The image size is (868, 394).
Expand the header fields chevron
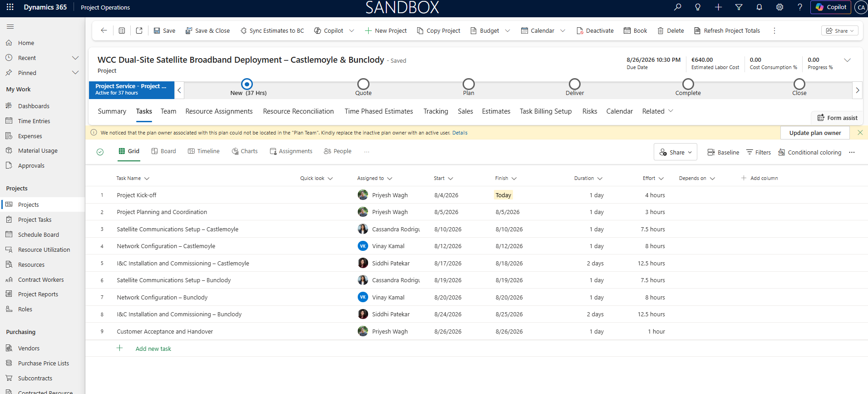[847, 60]
